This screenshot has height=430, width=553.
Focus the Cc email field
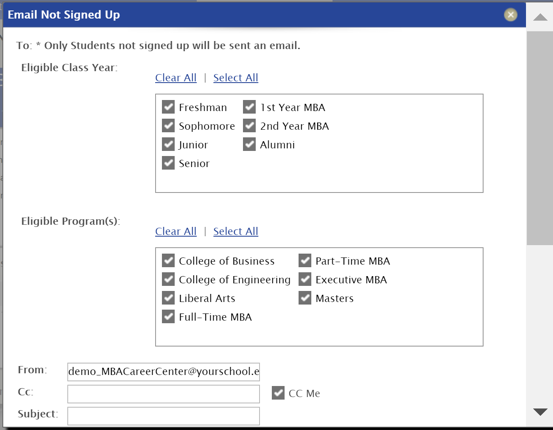pyautogui.click(x=164, y=394)
